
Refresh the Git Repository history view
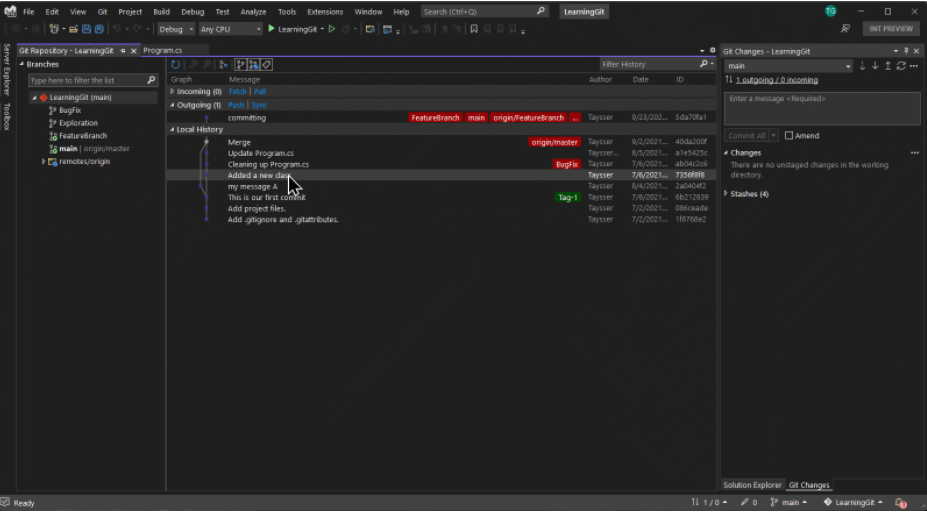(176, 64)
